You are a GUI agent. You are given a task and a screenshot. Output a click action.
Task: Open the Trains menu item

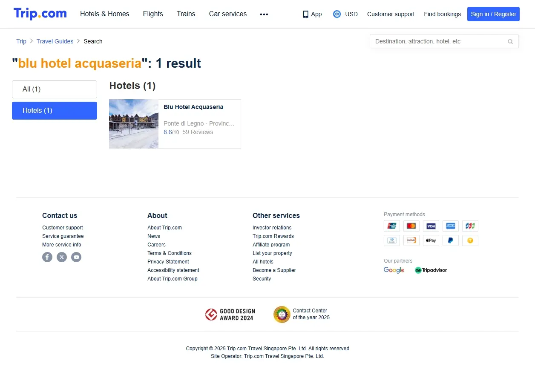[186, 14]
